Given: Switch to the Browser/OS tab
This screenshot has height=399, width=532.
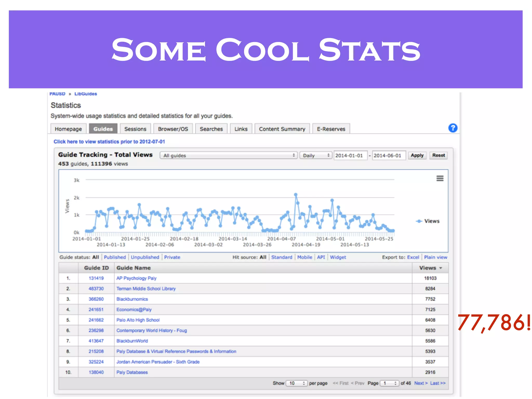Looking at the screenshot, I should [173, 129].
